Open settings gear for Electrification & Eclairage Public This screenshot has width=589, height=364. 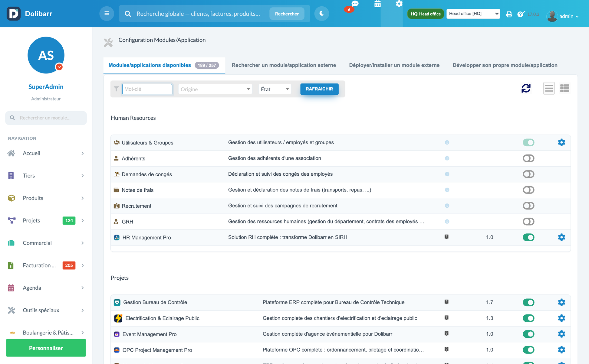click(x=561, y=318)
